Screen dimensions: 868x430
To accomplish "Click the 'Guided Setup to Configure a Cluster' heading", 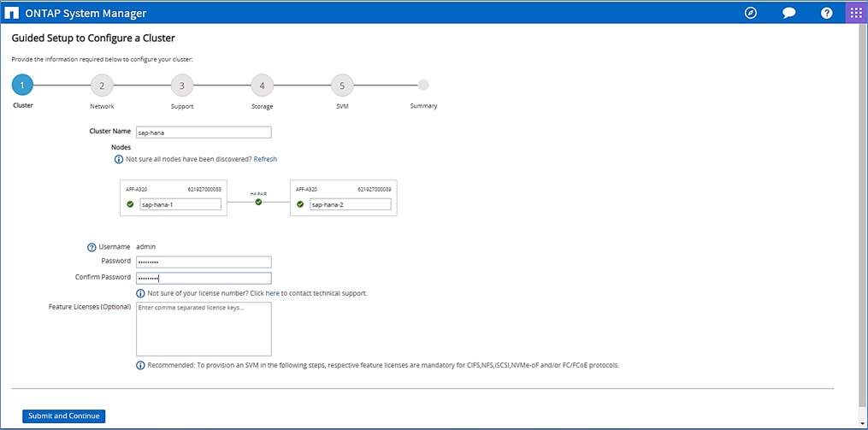I will [93, 38].
